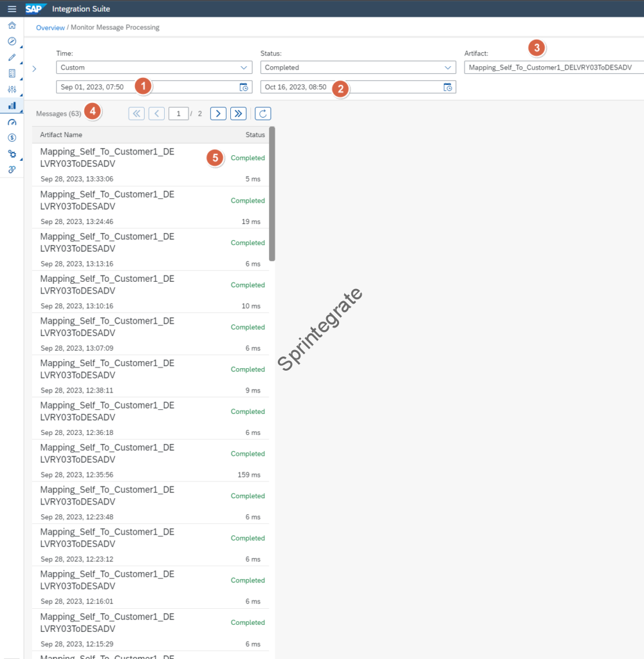Open the dollar sign icon in sidebar

12,138
